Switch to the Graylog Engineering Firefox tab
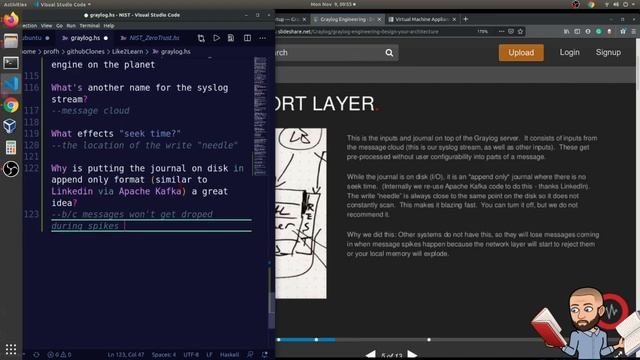 (347, 20)
